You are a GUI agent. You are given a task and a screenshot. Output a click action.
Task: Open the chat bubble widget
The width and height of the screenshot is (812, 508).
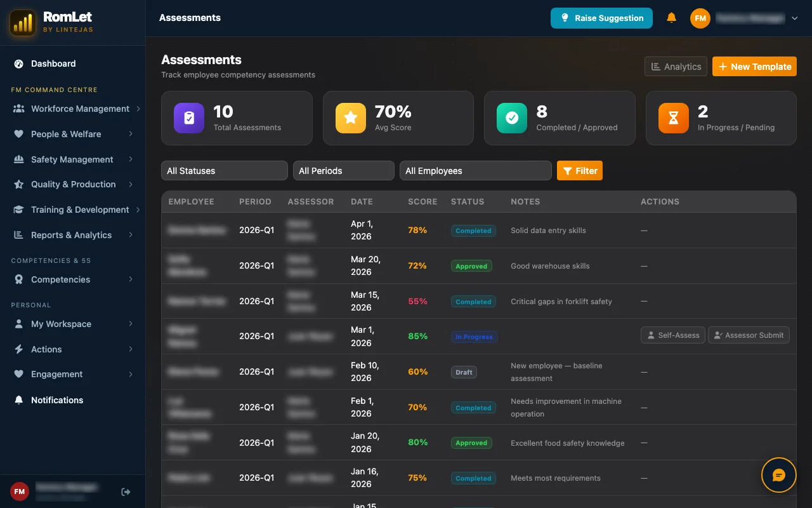click(778, 475)
